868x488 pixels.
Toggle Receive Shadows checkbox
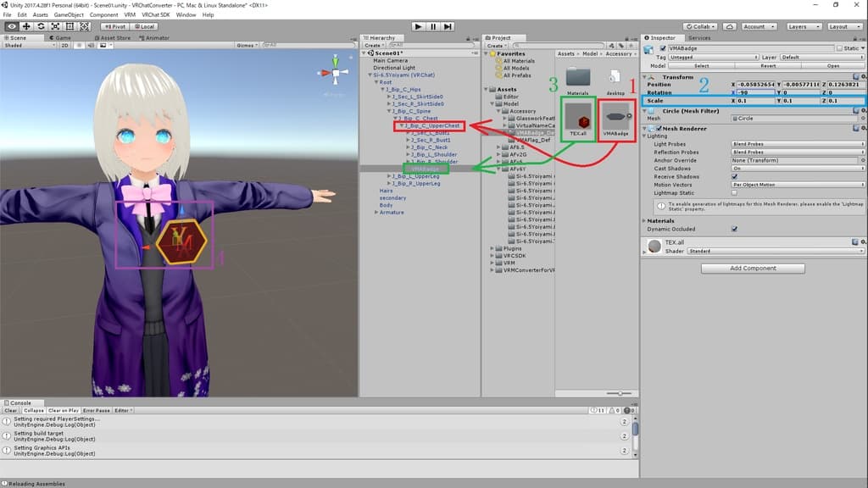coord(734,176)
